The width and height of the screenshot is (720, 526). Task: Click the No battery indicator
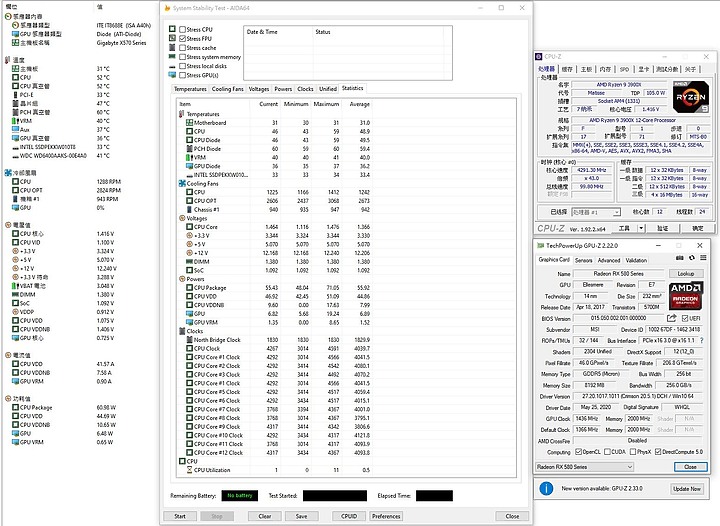240,496
